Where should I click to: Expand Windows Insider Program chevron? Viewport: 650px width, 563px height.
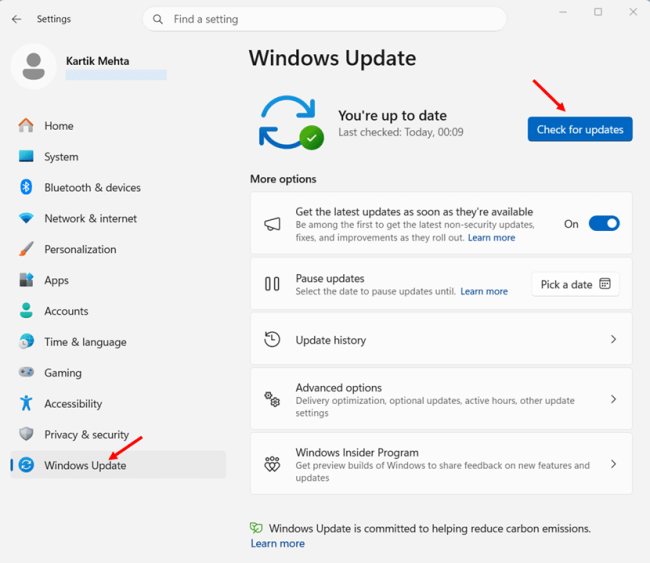pyautogui.click(x=614, y=464)
